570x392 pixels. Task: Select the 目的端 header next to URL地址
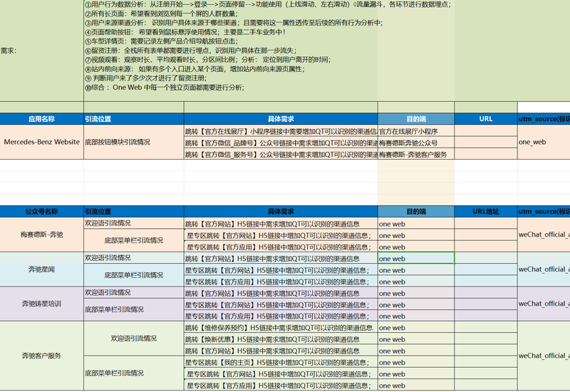416,211
